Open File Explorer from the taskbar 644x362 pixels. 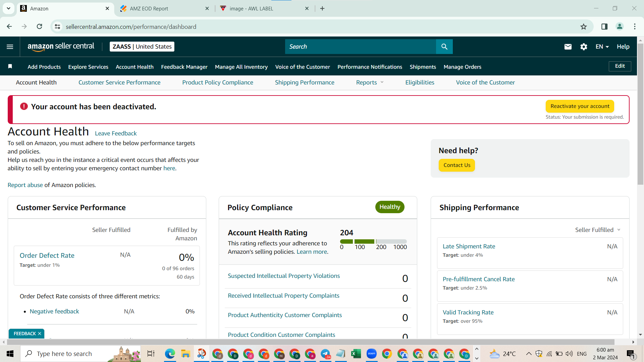[185, 354]
